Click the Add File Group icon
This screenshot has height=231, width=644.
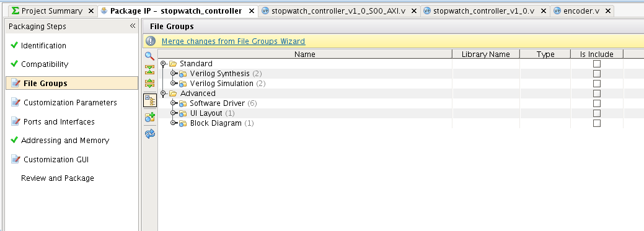tap(150, 117)
